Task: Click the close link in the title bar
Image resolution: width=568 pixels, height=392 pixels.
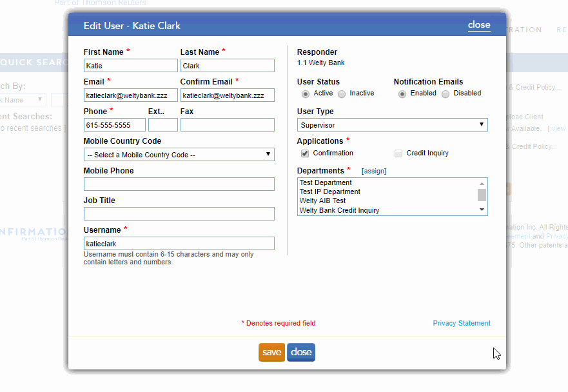Action: click(x=478, y=24)
